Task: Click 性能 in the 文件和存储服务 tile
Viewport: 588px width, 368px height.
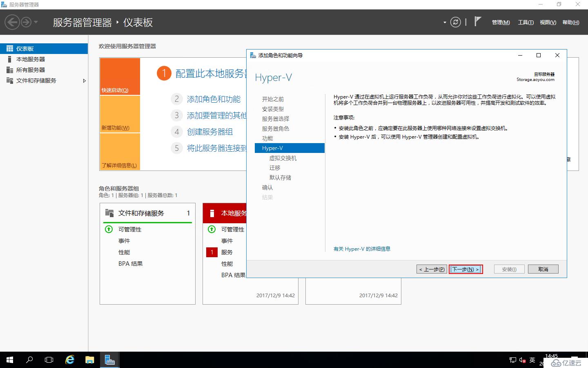Action: click(124, 252)
